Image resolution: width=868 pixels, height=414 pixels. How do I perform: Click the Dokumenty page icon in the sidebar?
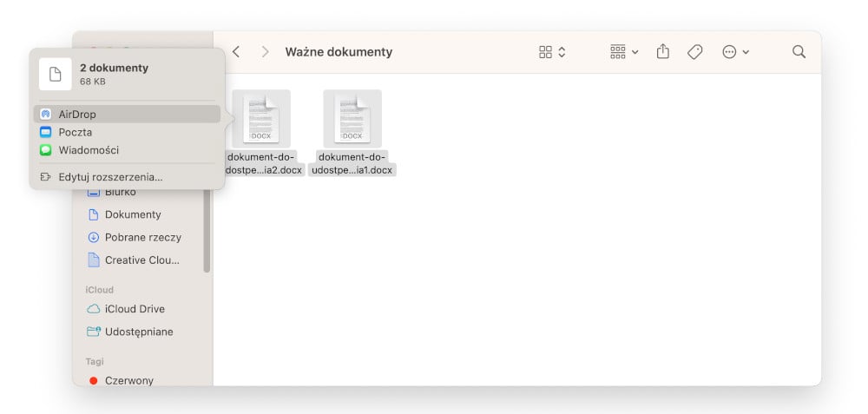click(x=94, y=214)
